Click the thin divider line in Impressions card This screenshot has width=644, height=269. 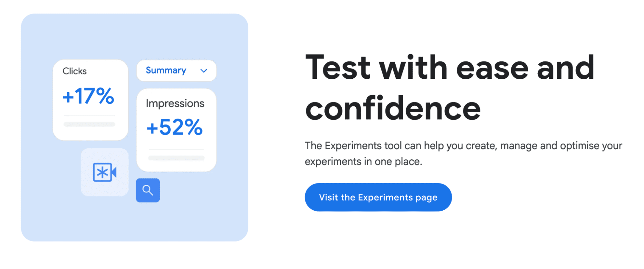point(176,150)
